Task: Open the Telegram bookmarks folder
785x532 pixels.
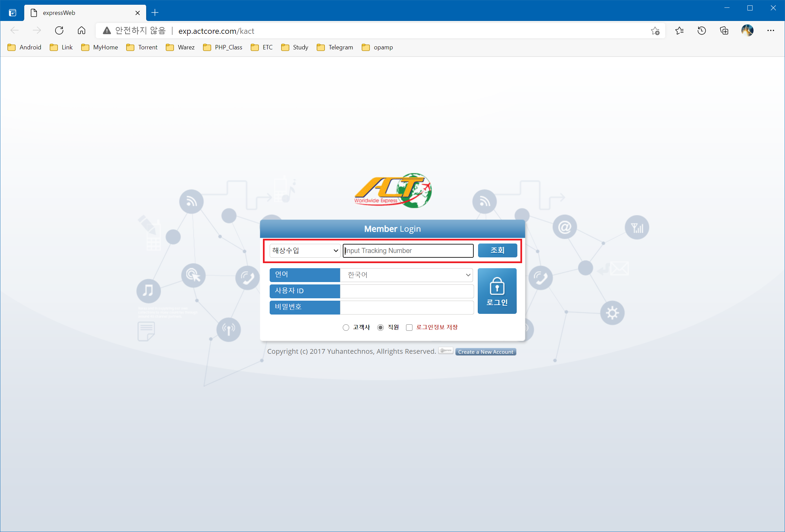Action: 335,47
